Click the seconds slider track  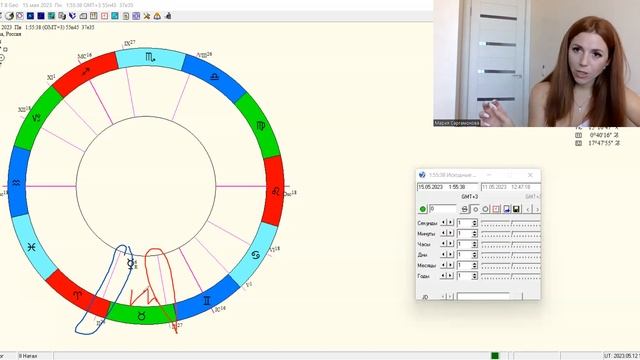(x=511, y=223)
